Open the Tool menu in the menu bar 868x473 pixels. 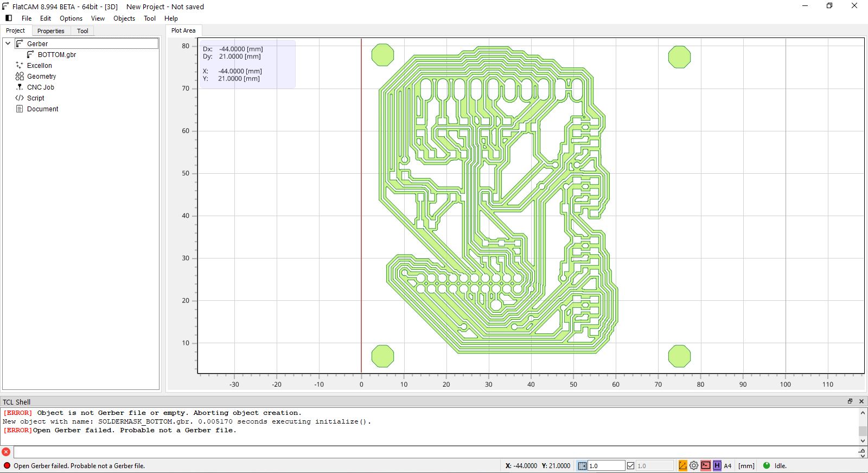(x=150, y=18)
